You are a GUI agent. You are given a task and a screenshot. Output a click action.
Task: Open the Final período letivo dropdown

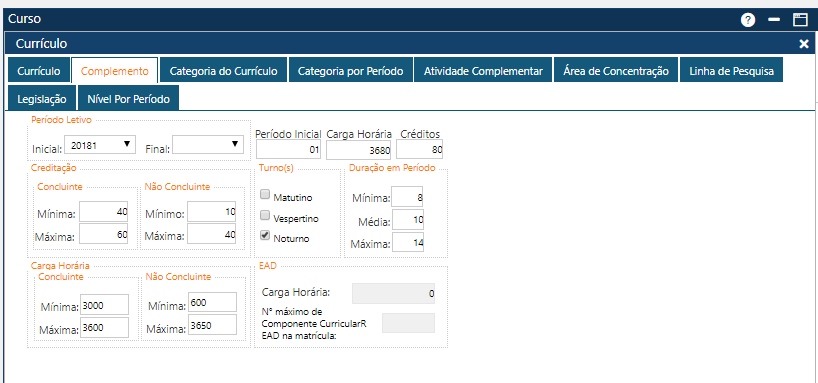coord(208,145)
